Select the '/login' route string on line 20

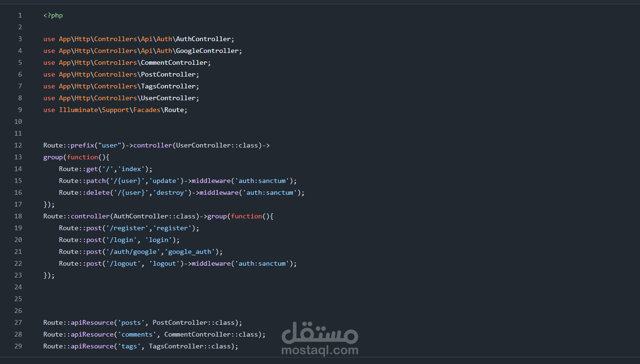click(x=122, y=240)
